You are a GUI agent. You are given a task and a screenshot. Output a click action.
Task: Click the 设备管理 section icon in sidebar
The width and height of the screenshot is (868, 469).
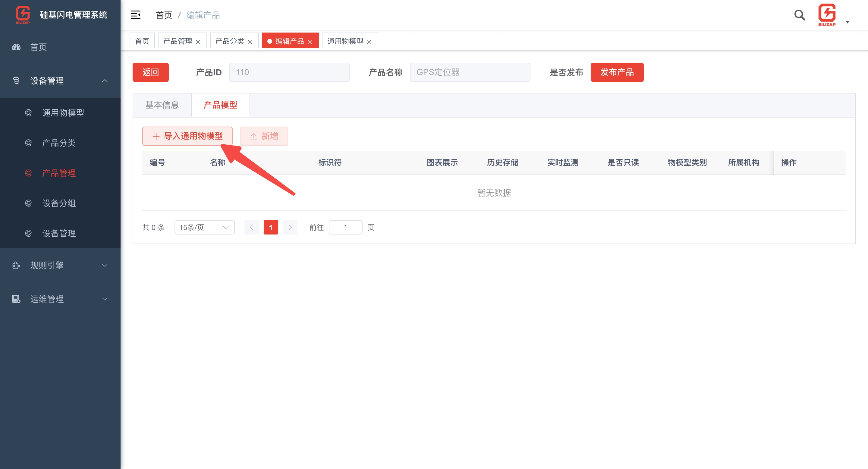point(16,80)
